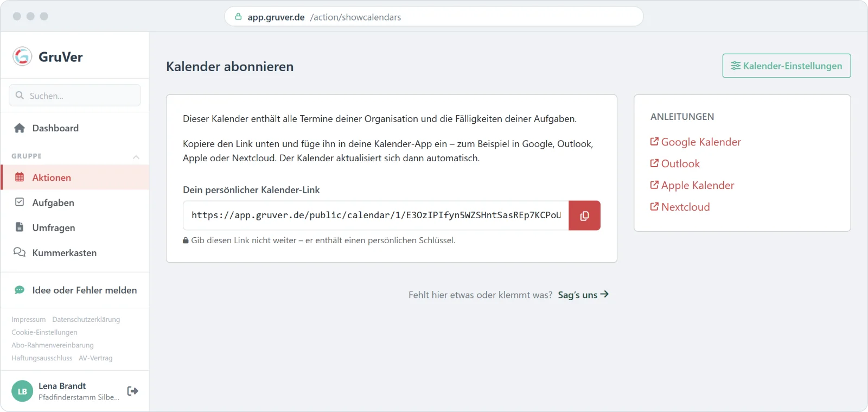Click the checkbox icon beside Aufgaben

coord(20,202)
